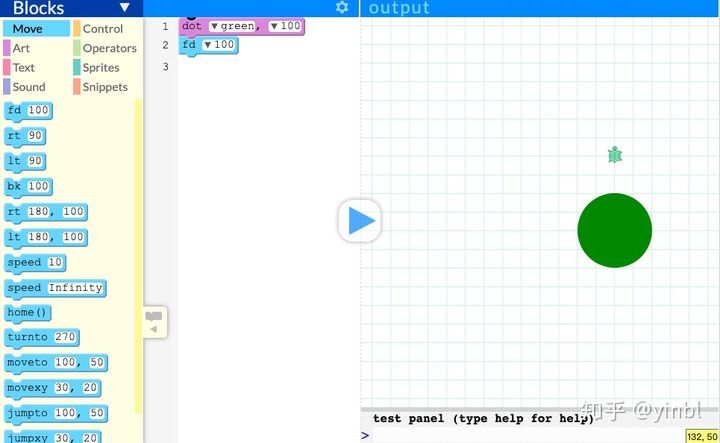The image size is (720, 443).
Task: Pick the lt 90 palette block
Action: click(x=25, y=162)
